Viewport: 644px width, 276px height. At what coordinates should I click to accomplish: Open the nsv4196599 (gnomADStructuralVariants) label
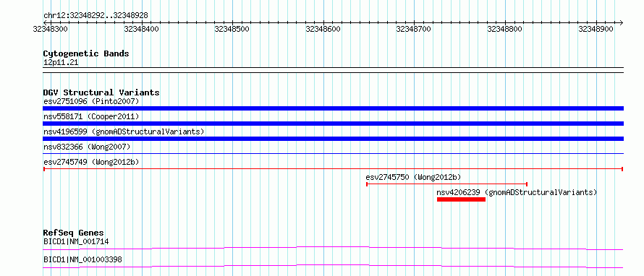point(124,131)
